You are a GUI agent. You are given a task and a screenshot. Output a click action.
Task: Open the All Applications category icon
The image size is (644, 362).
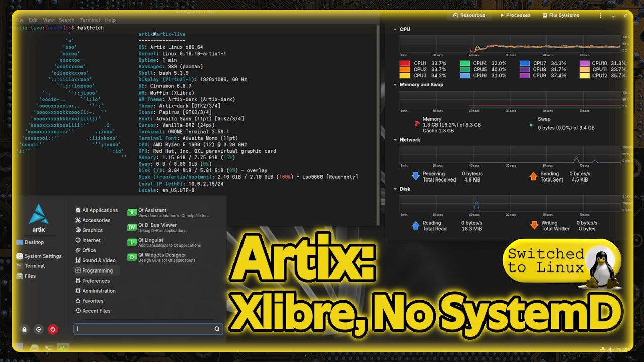[78, 210]
